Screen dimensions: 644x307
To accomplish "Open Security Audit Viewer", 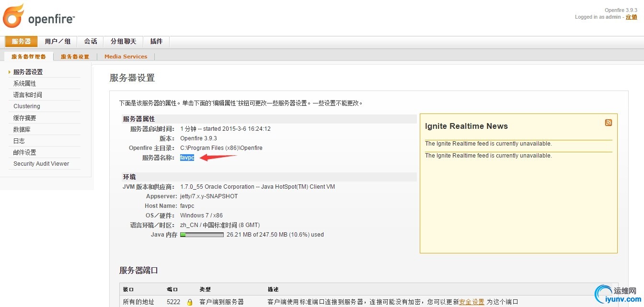I will pos(41,164).
